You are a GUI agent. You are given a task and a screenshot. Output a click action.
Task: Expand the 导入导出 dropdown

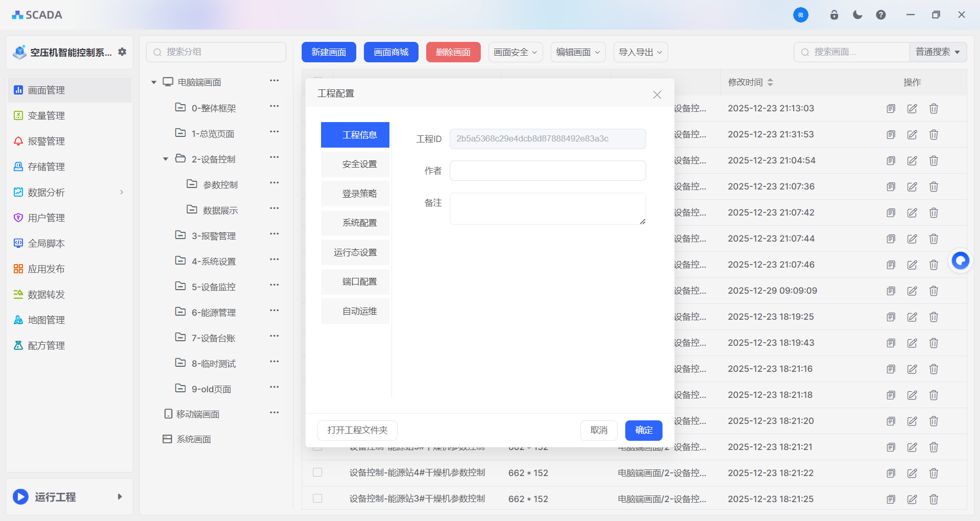coord(640,52)
